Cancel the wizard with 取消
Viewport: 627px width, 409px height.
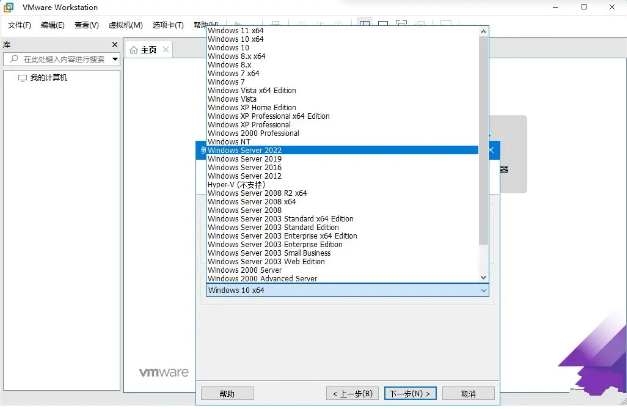pyautogui.click(x=468, y=394)
